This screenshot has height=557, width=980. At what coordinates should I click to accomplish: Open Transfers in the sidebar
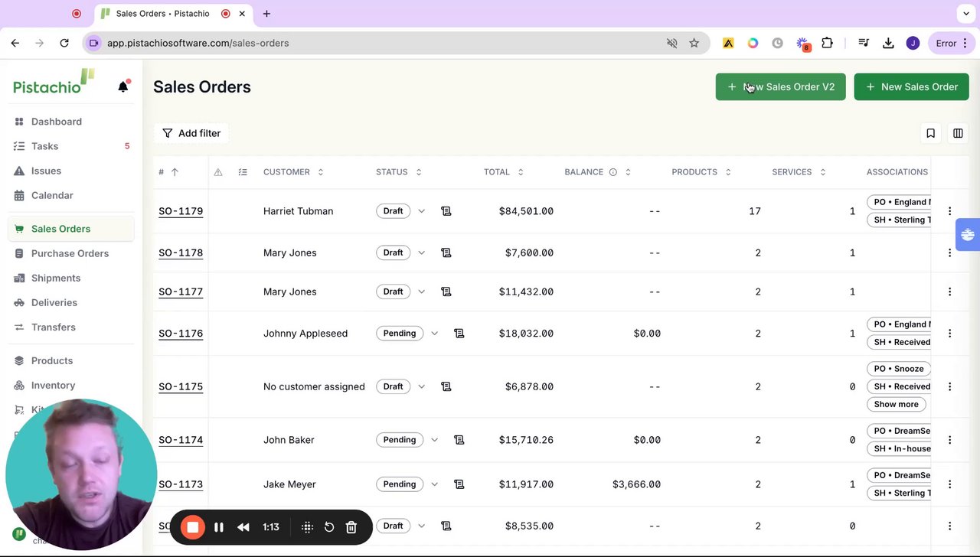click(x=72, y=327)
